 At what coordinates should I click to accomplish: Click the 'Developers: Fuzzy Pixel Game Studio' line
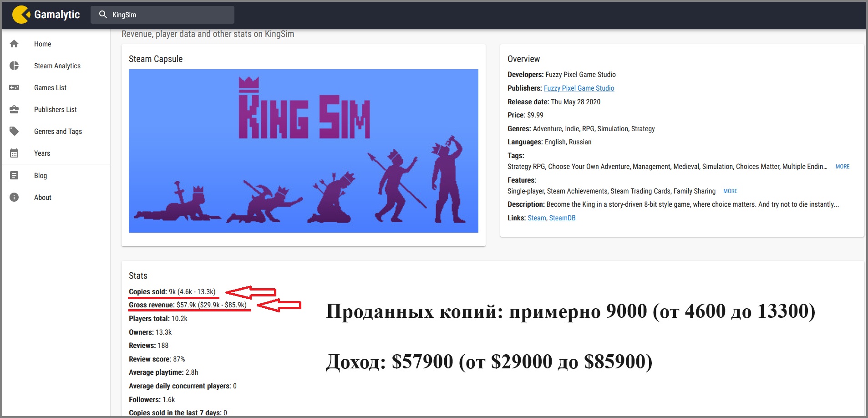click(562, 74)
